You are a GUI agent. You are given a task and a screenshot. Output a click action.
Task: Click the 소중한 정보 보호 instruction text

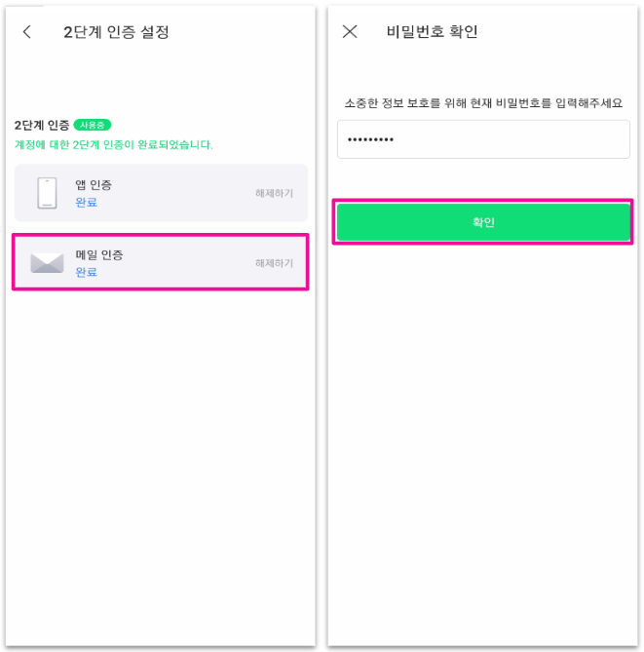click(x=483, y=102)
